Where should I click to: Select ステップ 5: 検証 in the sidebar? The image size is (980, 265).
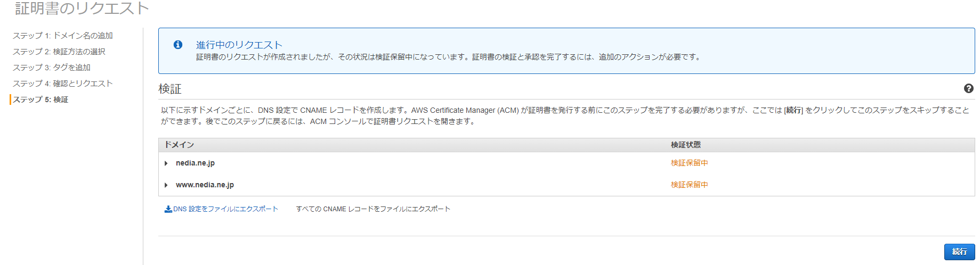click(x=41, y=100)
